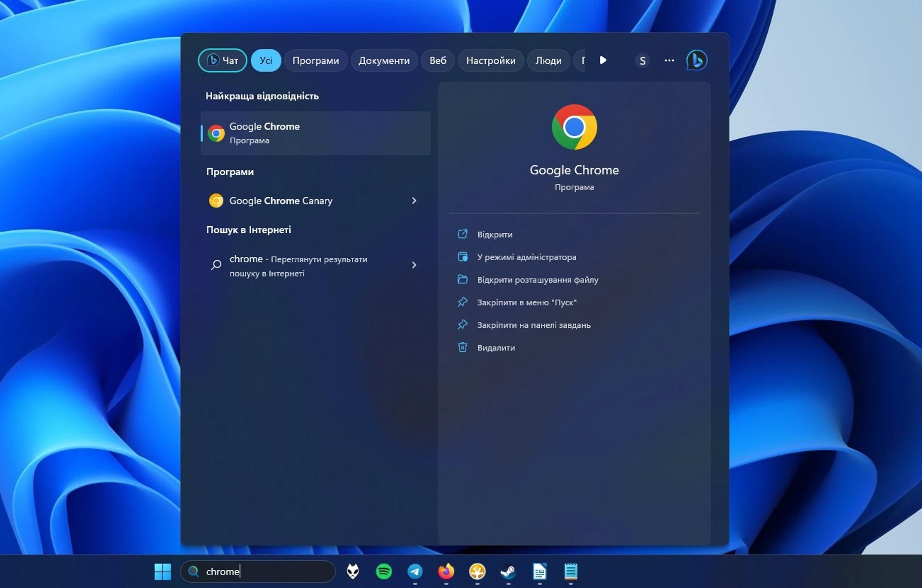This screenshot has height=588, width=922.
Task: Open the Google Chrome best match result
Action: 315,133
